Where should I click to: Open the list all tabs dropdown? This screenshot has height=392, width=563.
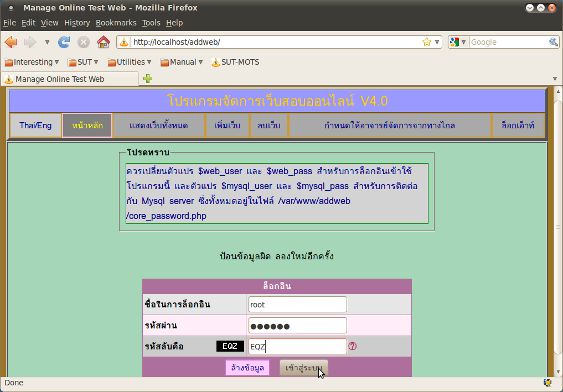[x=555, y=79]
